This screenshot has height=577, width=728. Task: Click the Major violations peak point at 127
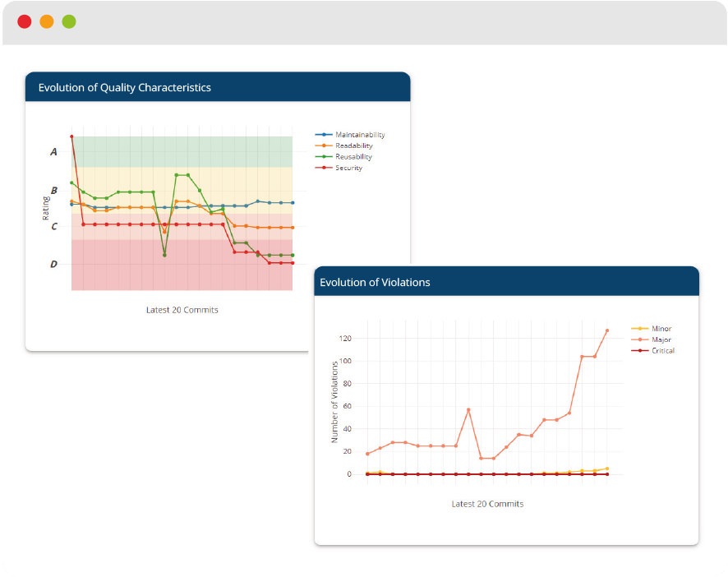(x=607, y=330)
